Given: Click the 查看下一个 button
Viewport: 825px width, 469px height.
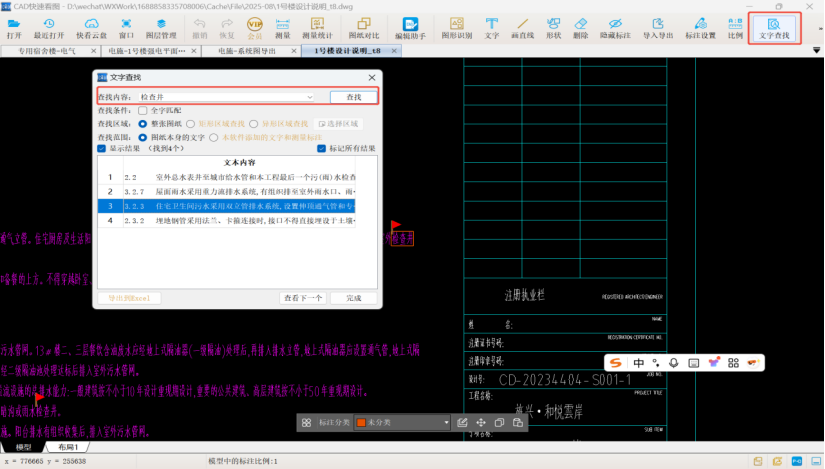Looking at the screenshot, I should pyautogui.click(x=302, y=298).
